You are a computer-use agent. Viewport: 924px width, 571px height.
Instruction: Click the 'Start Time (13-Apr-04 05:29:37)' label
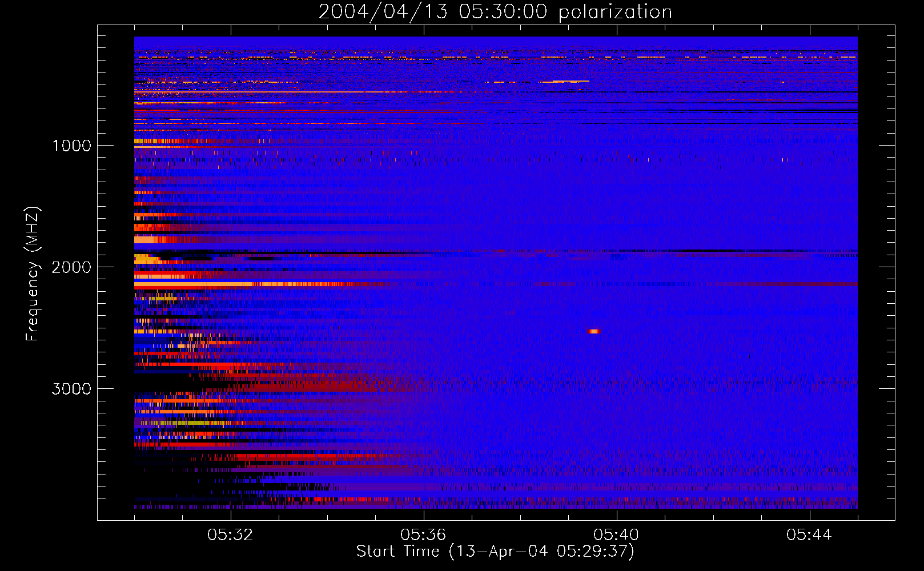[x=495, y=551]
